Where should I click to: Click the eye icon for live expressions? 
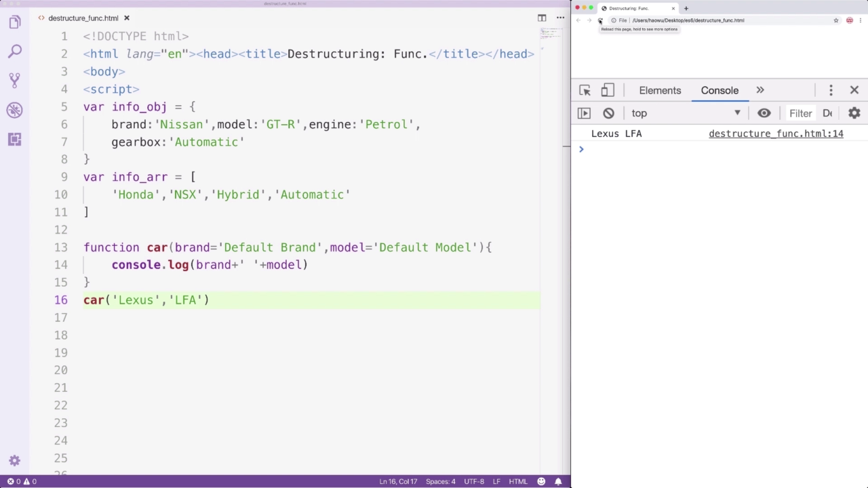764,113
